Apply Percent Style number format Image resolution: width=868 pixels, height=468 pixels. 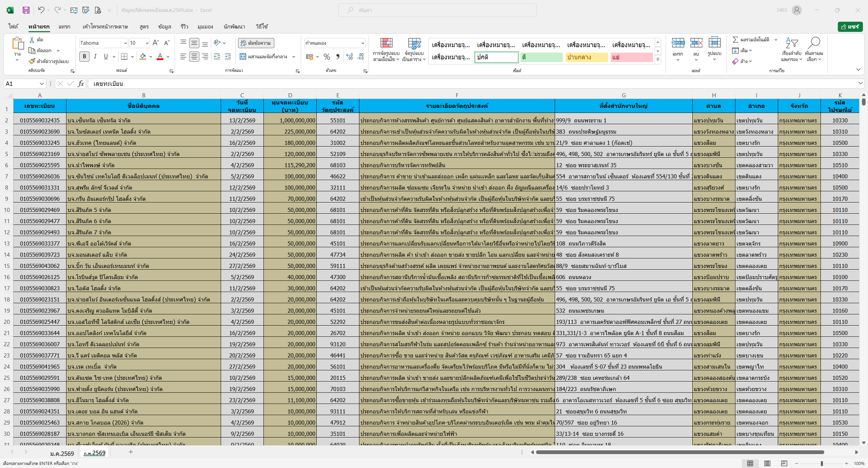pyautogui.click(x=327, y=57)
